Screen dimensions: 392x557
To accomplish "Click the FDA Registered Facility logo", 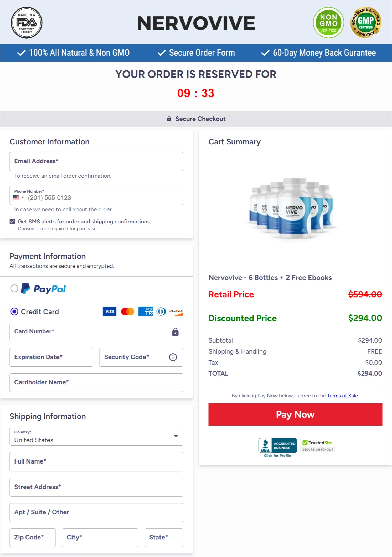I will click(26, 23).
